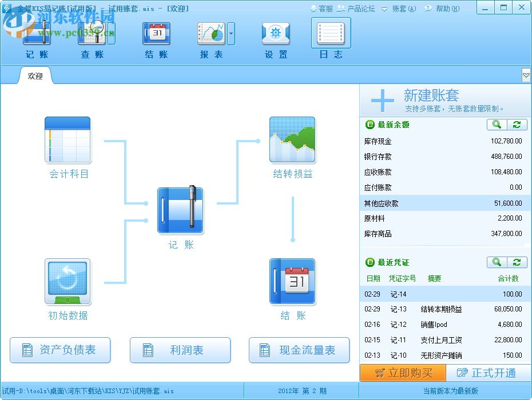Select the 记账 toolbar icon
532x400 pixels.
pyautogui.click(x=37, y=34)
